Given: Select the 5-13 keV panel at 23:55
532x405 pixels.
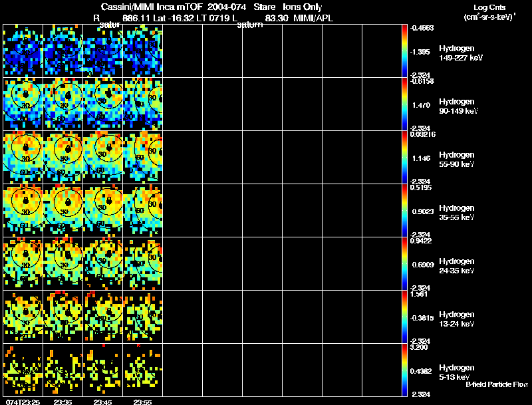Looking at the screenshot, I should pos(143,370).
